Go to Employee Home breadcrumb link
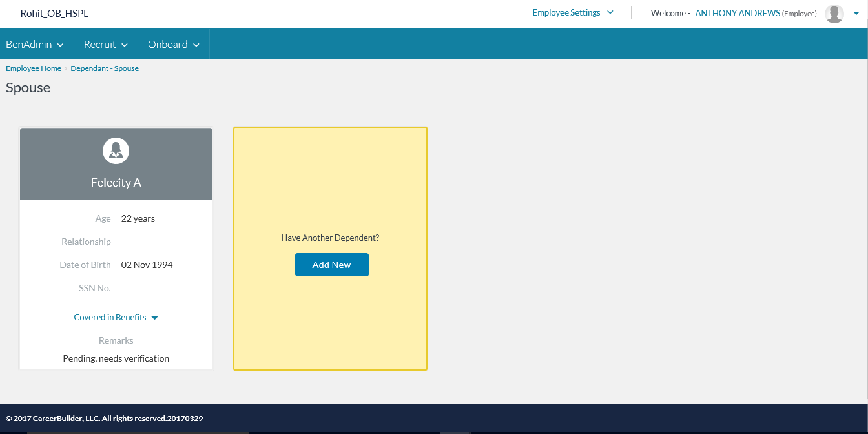This screenshot has width=868, height=434. coord(34,68)
